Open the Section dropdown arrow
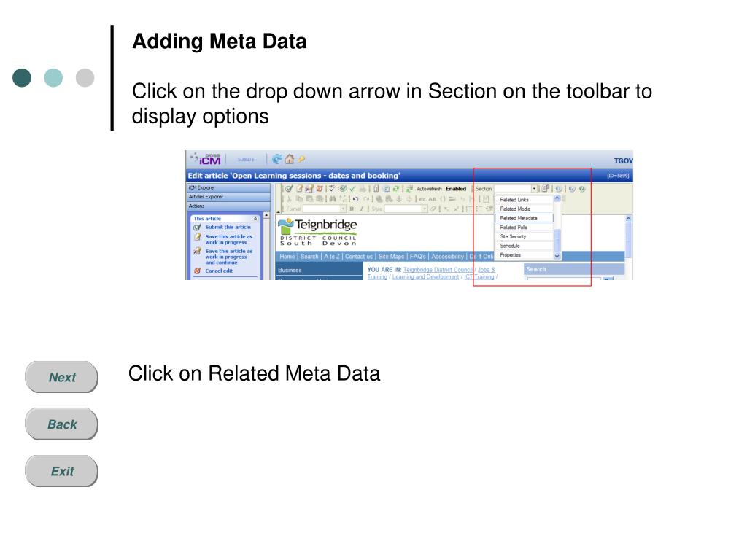The height and width of the screenshot is (560, 747). coord(533,189)
